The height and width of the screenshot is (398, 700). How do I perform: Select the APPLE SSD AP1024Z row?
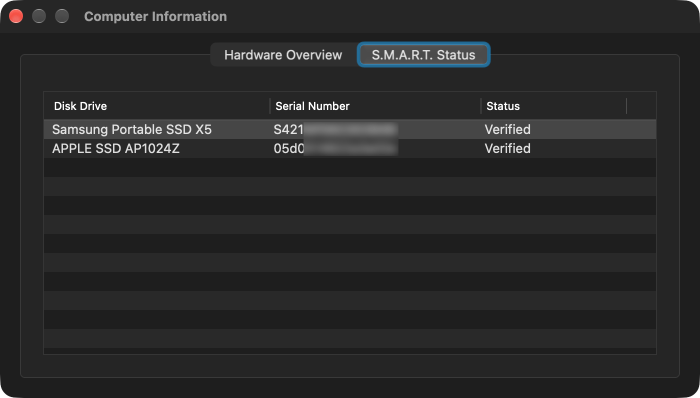[350, 149]
